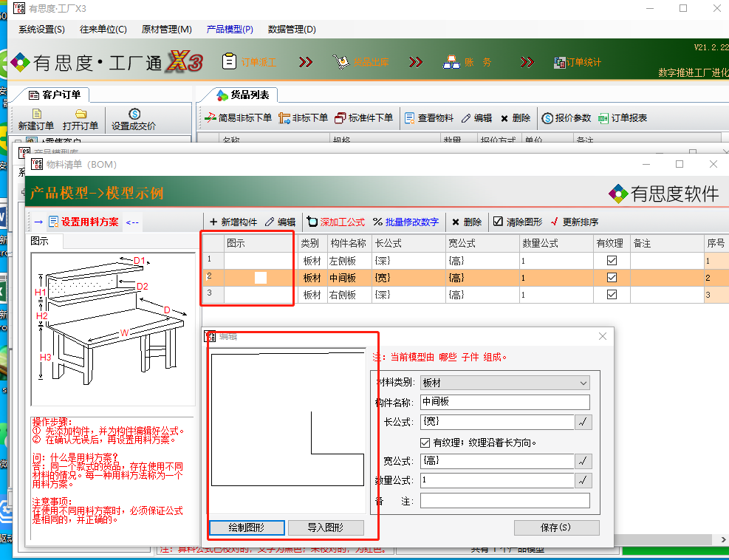This screenshot has height=560, width=729.
Task: Open formula editor beside 长公式 field
Action: 583,423
